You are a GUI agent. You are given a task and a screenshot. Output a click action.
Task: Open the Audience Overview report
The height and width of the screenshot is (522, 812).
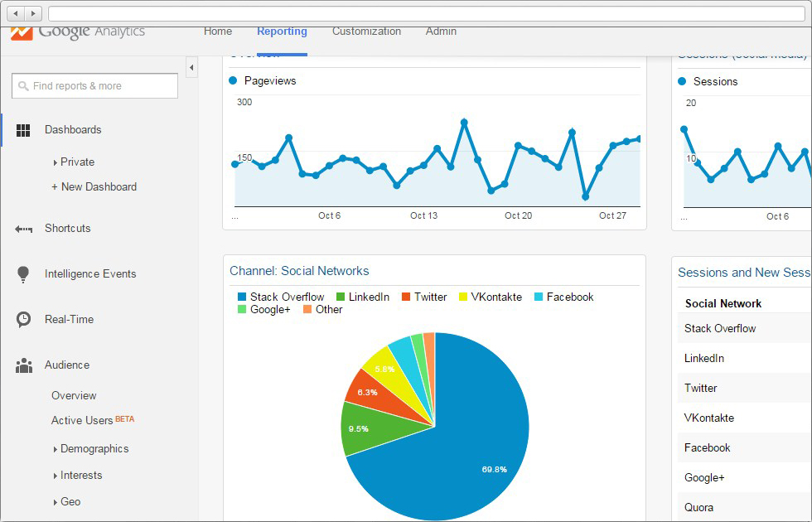coord(74,396)
